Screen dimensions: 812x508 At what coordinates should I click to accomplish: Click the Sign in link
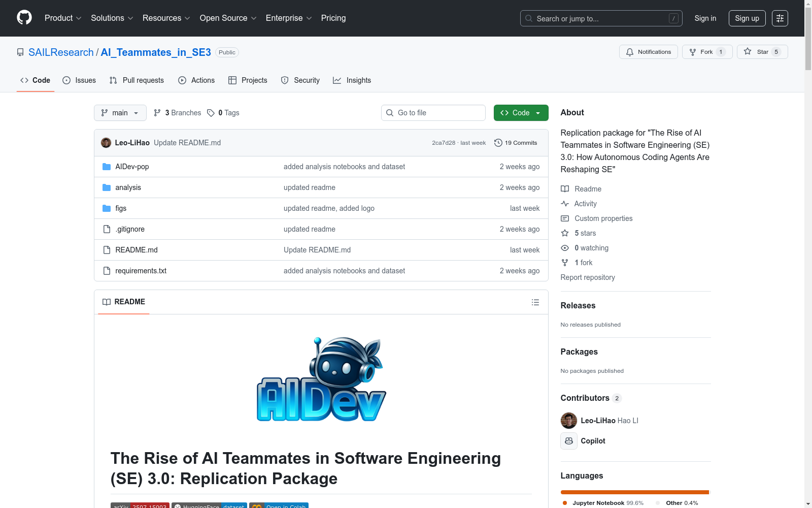pyautogui.click(x=705, y=18)
